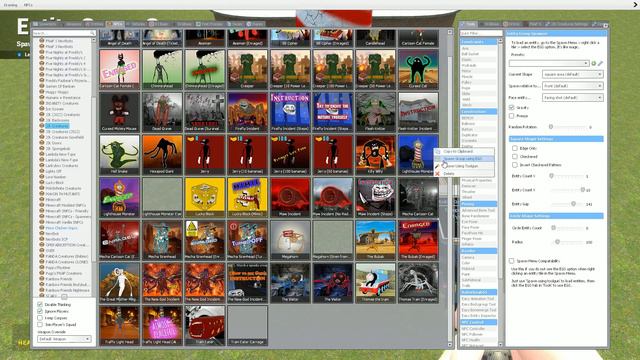Enable the Keep Corpses checkbox
640x360 pixels.
pos(40,318)
